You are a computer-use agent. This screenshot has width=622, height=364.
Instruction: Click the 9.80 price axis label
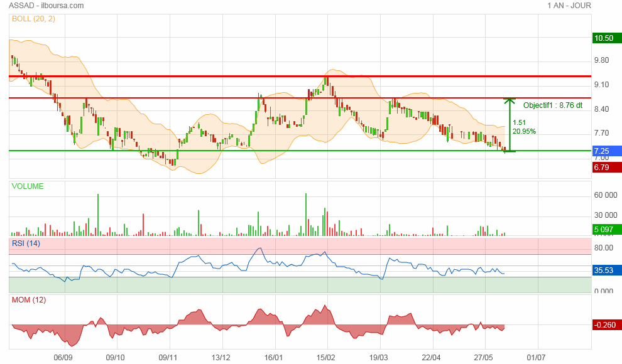coord(601,60)
